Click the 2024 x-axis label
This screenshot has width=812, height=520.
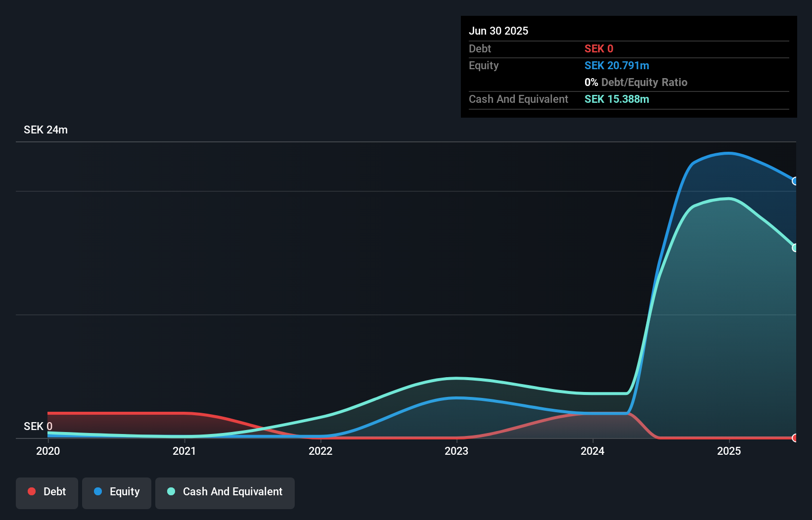point(592,451)
